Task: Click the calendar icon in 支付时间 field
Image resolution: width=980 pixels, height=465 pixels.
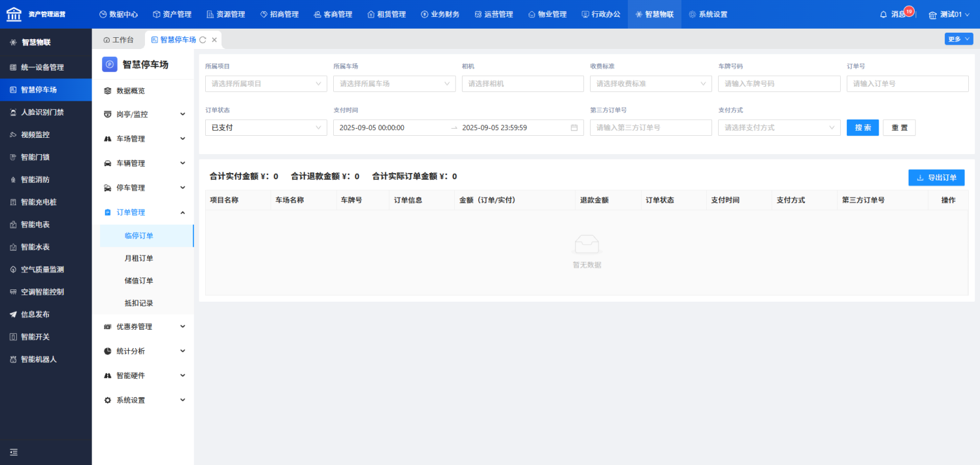Action: (574, 128)
